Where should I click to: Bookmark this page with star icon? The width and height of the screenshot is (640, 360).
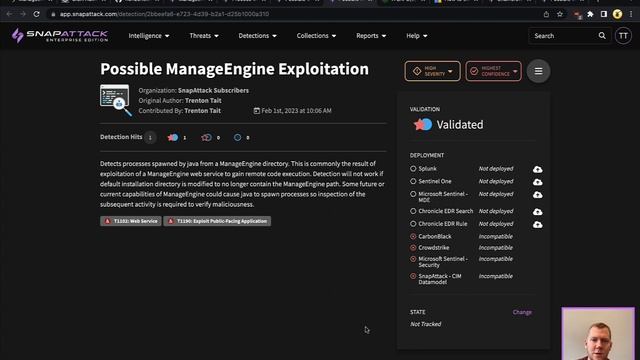pyautogui.click(x=560, y=14)
